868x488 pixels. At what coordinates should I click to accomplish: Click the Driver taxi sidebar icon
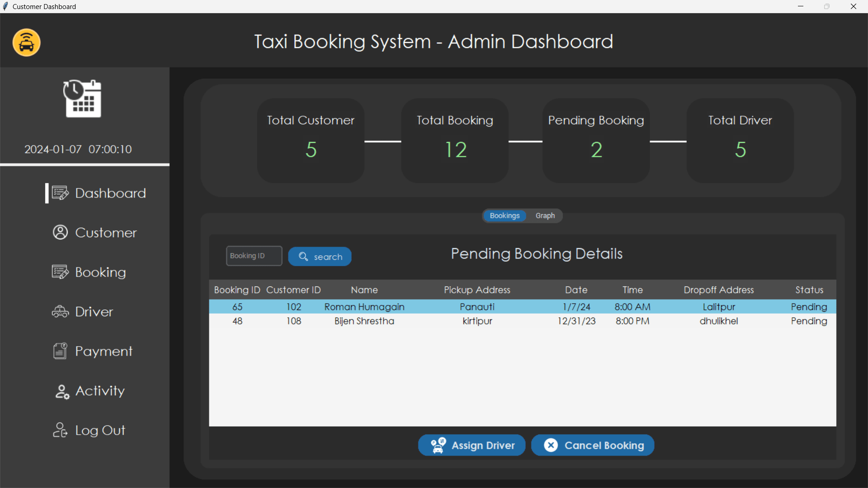click(60, 312)
